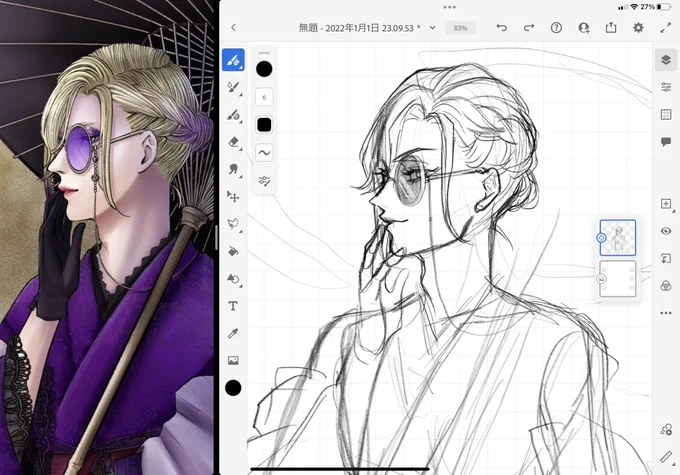The width and height of the screenshot is (680, 475).
Task: Tap the round black brush color preview
Action: (264, 69)
